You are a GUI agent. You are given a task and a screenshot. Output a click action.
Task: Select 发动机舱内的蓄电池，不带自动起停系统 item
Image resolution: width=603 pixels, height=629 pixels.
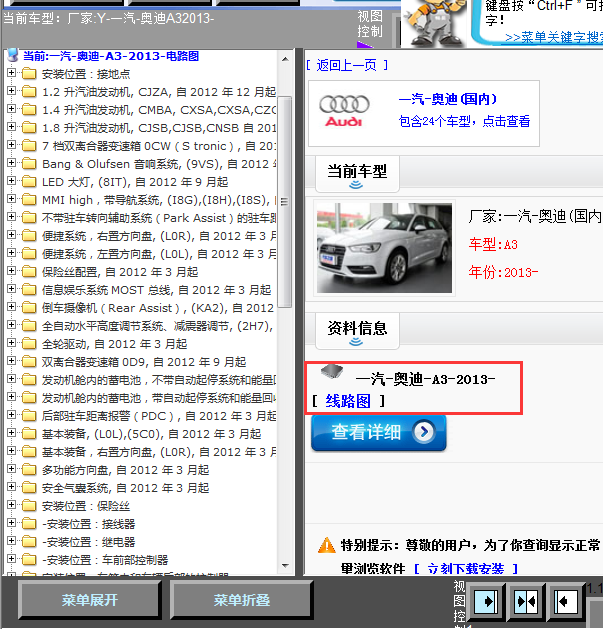coord(159,380)
